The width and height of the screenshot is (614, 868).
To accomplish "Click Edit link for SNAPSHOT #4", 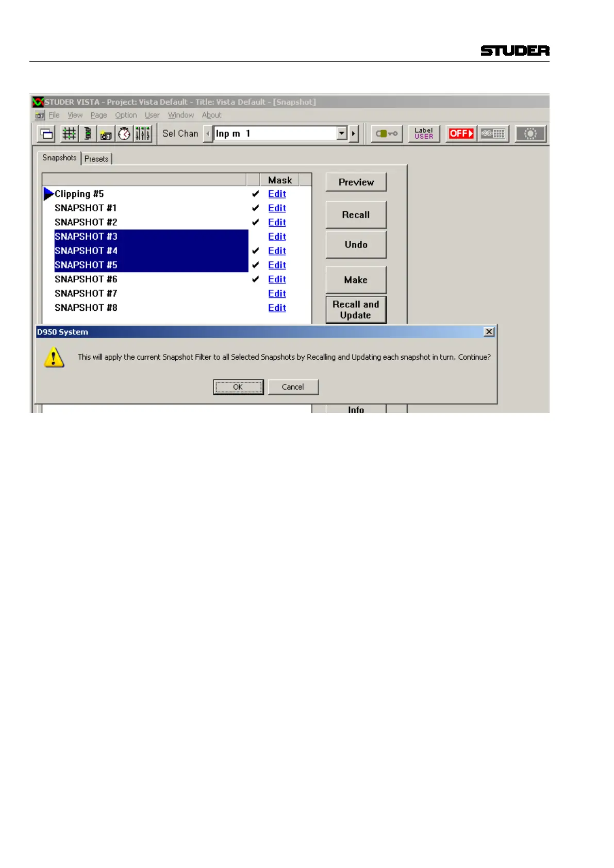I will [x=277, y=251].
